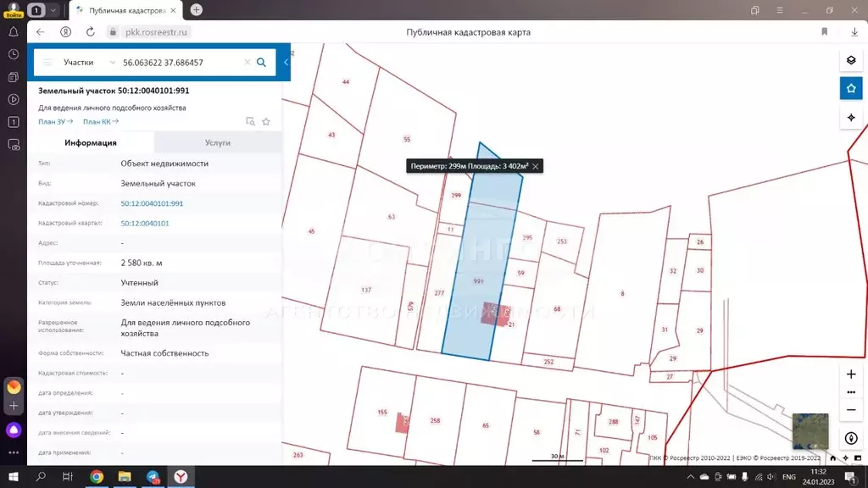Close the perimeter and area tooltip
The height and width of the screenshot is (488, 868).
[536, 167]
